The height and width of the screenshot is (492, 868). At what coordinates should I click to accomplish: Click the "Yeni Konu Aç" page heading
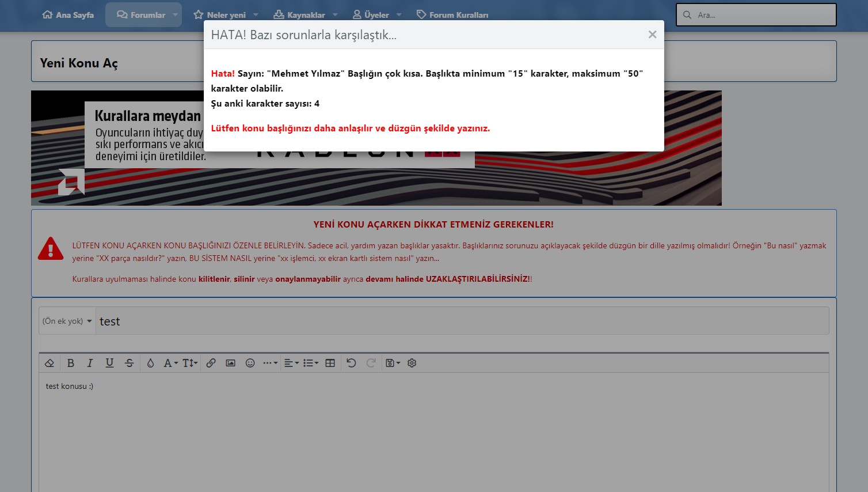tap(79, 63)
